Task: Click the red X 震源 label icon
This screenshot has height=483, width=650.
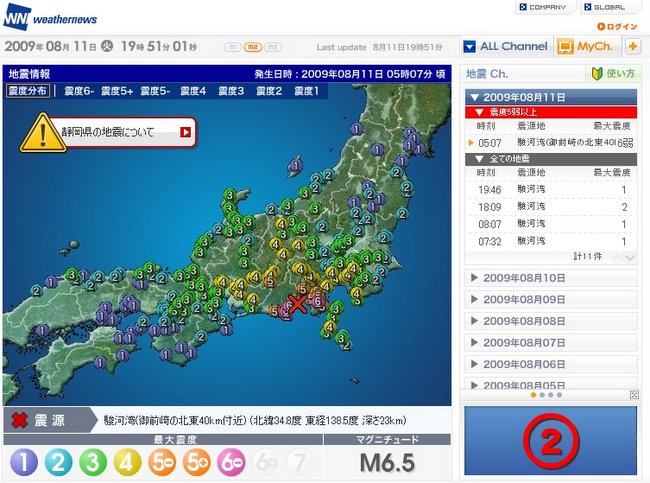Action: click(x=19, y=420)
